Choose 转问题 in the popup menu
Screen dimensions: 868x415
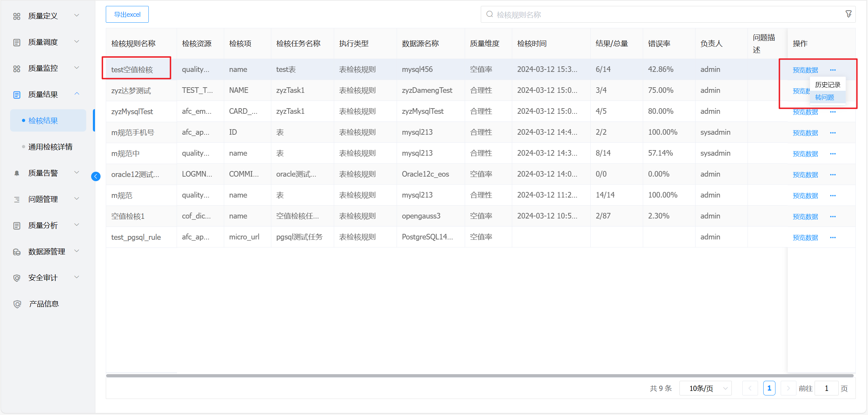825,97
